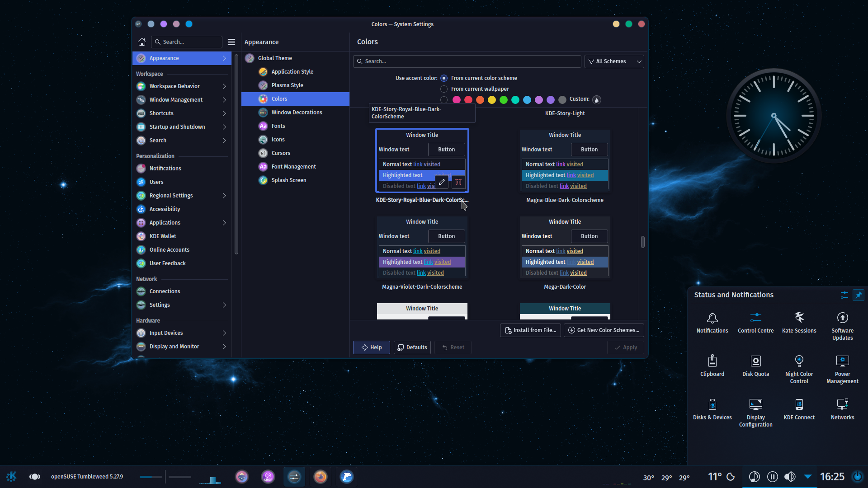
Task: Open Plasma Style settings
Action: click(x=295, y=85)
